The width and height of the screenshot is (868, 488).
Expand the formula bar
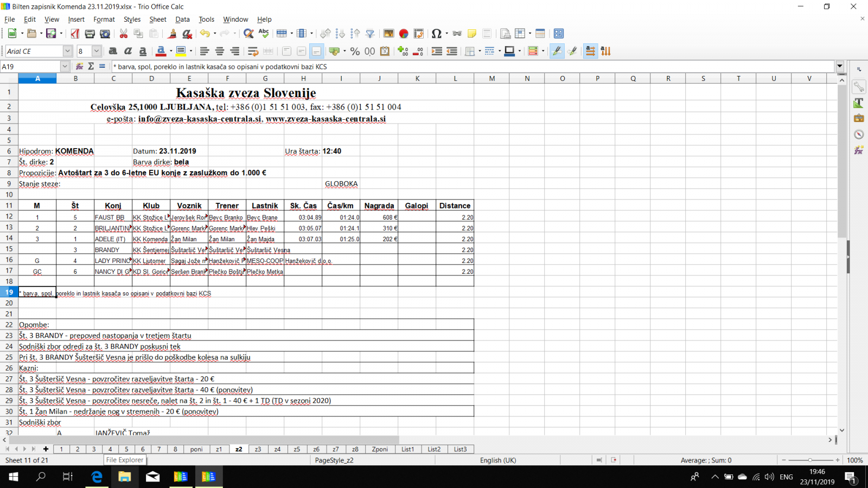tap(840, 66)
